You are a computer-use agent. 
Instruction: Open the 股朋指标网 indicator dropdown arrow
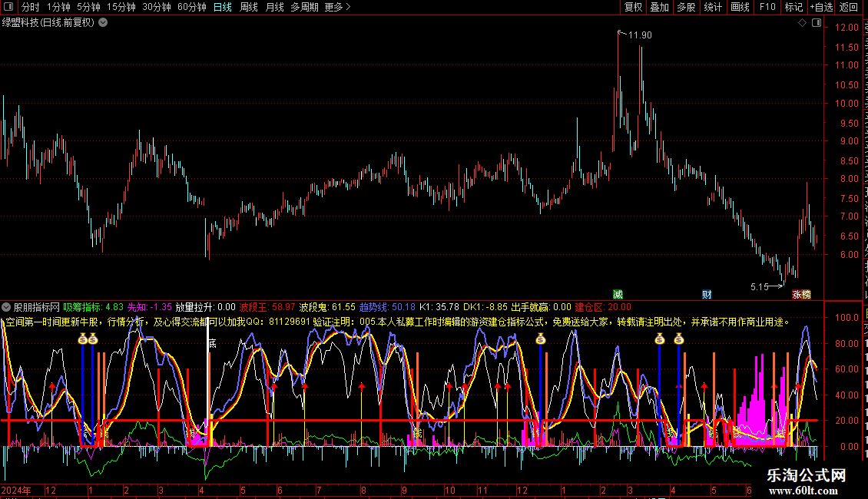point(6,307)
